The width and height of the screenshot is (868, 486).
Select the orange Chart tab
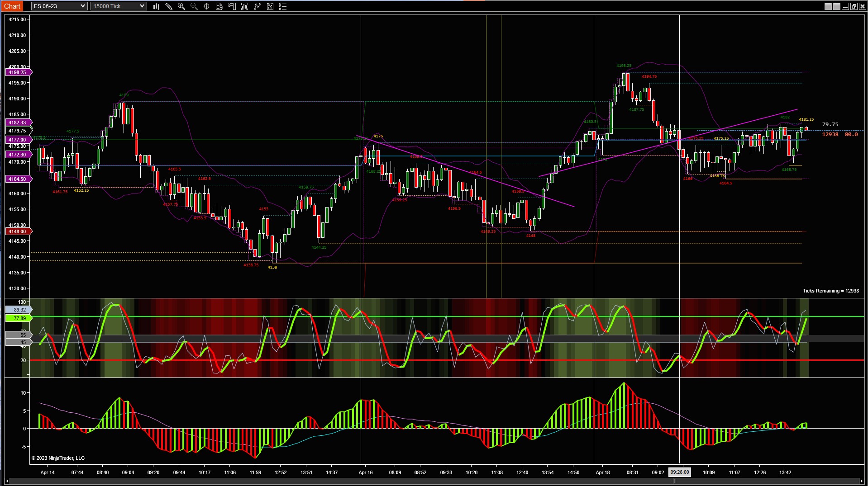[12, 6]
